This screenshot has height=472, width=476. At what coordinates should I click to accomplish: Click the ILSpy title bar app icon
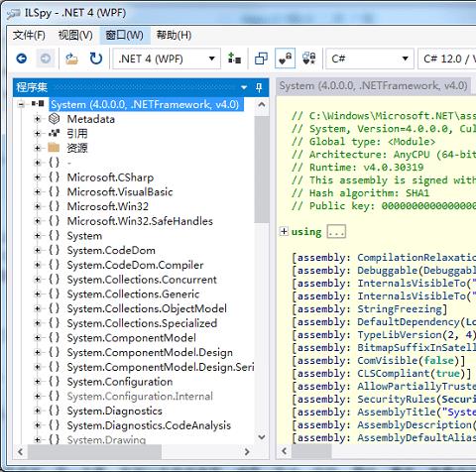[13, 13]
